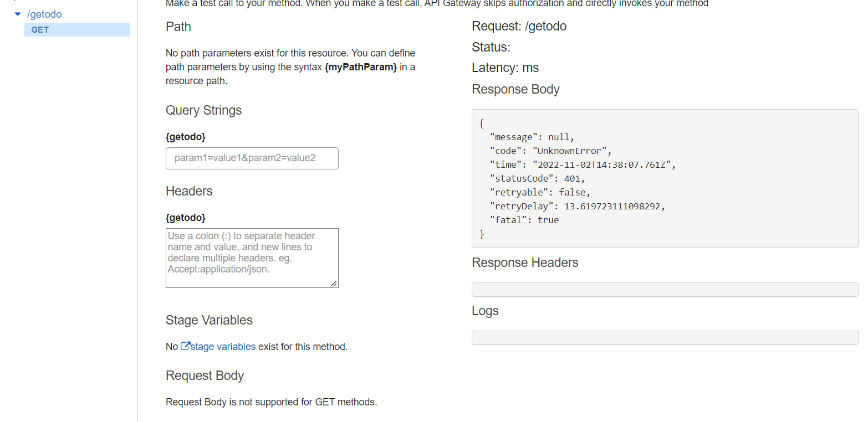
Task: Click into the Headers text area
Action: (252, 258)
